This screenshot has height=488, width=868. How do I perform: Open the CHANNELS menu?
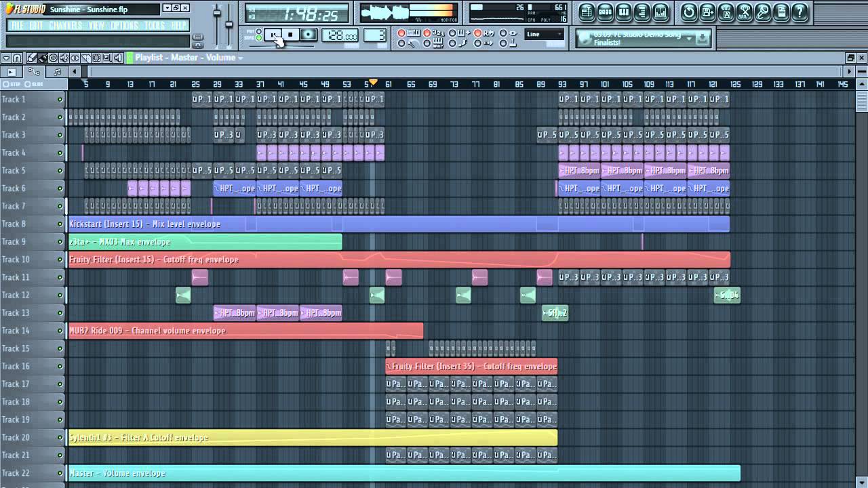point(66,25)
